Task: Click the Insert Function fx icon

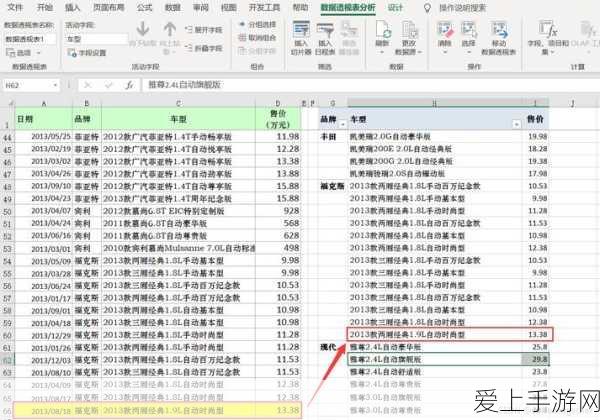Action: click(129, 85)
